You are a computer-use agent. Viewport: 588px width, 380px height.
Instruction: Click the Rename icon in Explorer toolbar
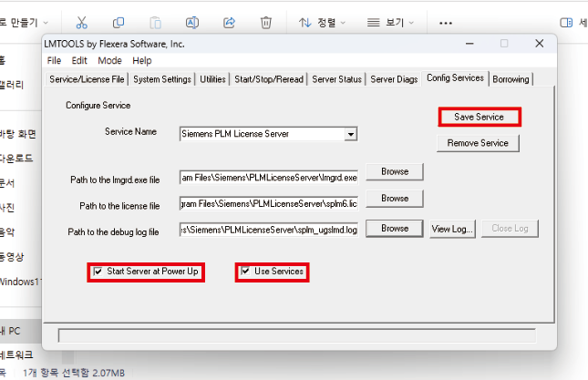point(192,23)
